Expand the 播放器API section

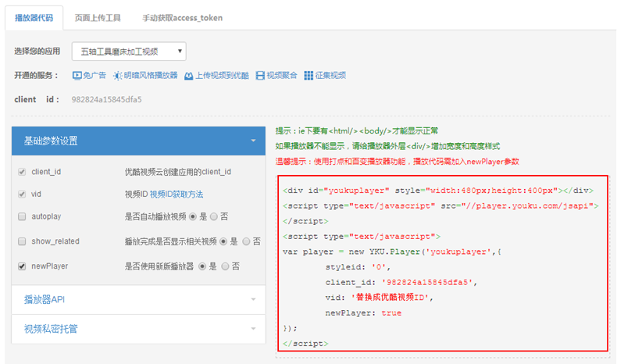(x=137, y=298)
